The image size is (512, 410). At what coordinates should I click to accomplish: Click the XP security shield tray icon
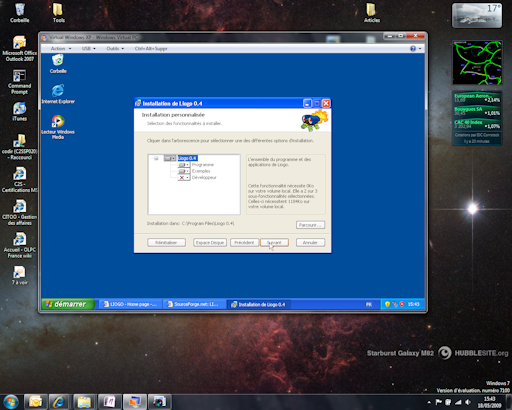click(387, 304)
